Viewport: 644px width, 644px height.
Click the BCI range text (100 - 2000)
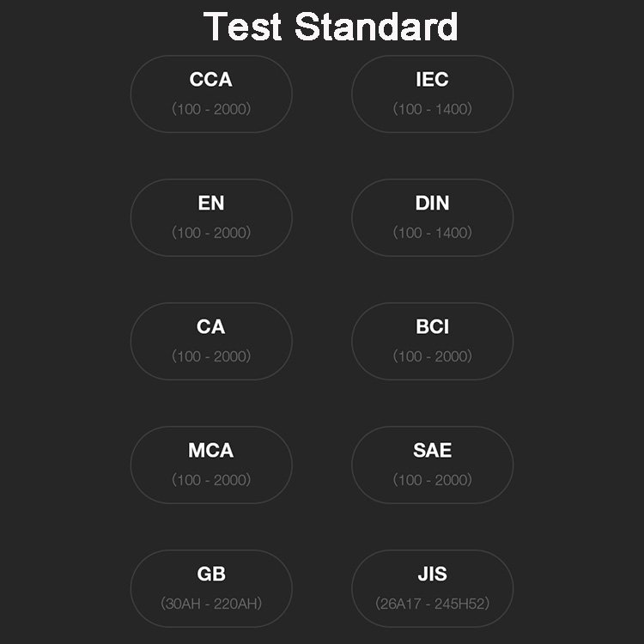click(432, 356)
